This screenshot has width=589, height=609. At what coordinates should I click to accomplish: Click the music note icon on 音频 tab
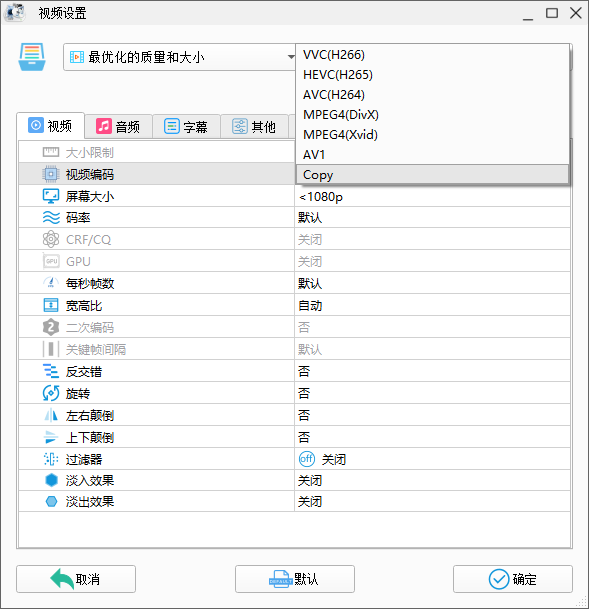coord(104,126)
